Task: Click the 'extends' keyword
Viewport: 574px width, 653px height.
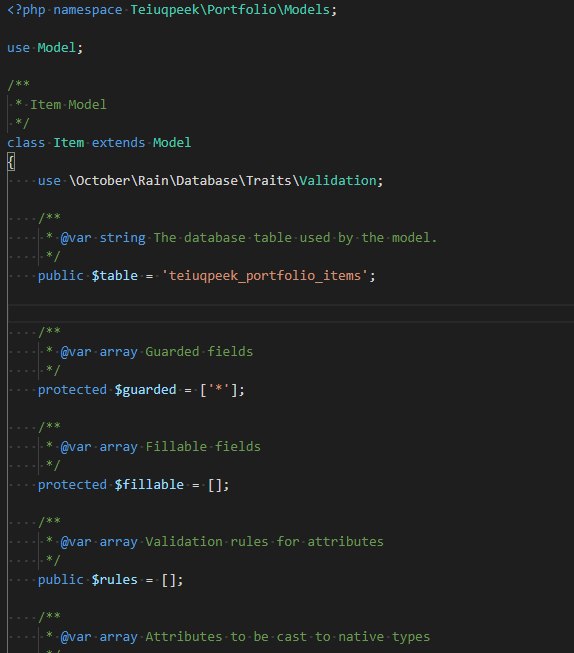Action: tap(118, 143)
